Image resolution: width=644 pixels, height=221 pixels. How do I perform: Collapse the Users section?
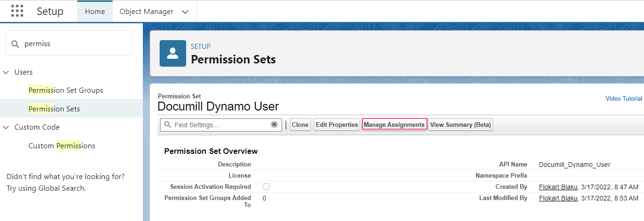[x=7, y=72]
